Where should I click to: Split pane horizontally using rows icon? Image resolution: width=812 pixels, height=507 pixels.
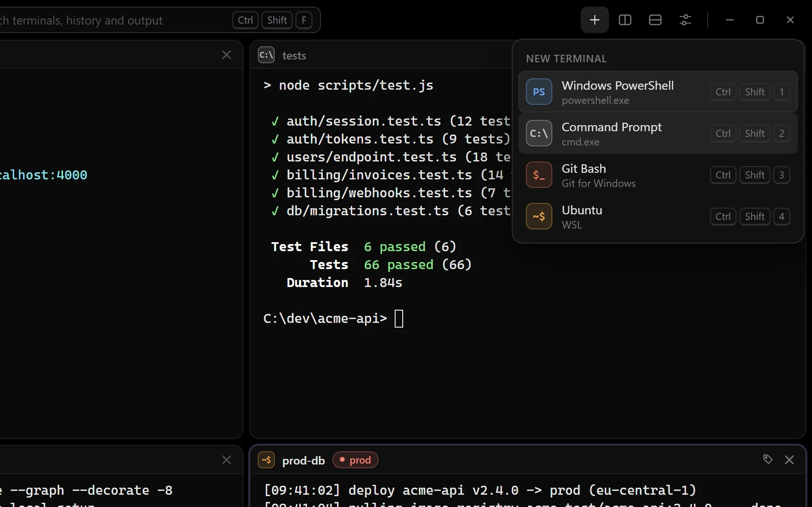pyautogui.click(x=655, y=20)
